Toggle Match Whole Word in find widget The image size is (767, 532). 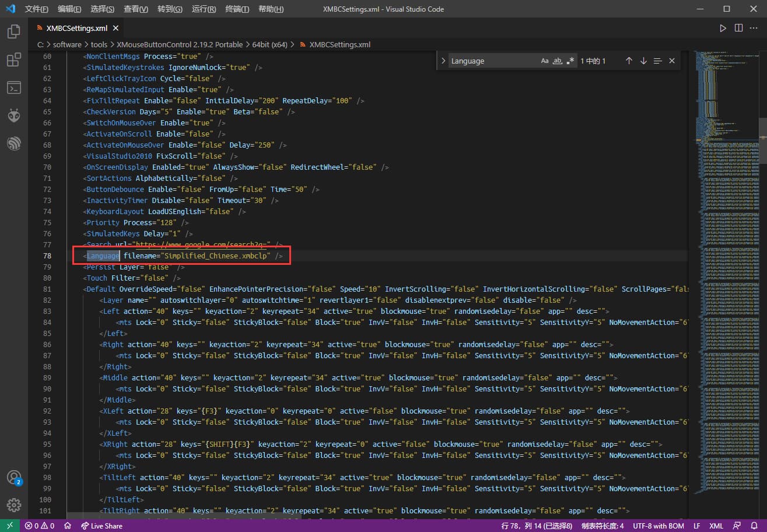558,61
